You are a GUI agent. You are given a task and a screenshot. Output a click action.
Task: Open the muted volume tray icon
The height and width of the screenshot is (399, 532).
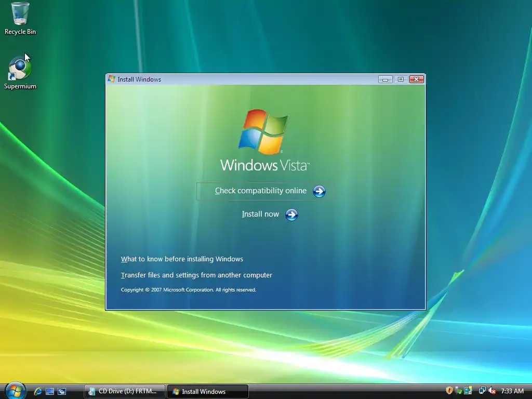click(x=492, y=391)
